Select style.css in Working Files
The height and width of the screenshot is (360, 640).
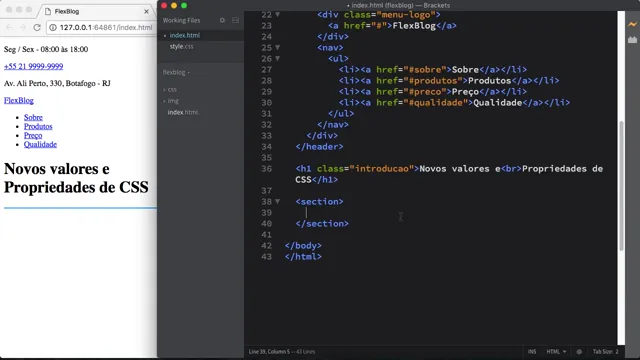[182, 47]
